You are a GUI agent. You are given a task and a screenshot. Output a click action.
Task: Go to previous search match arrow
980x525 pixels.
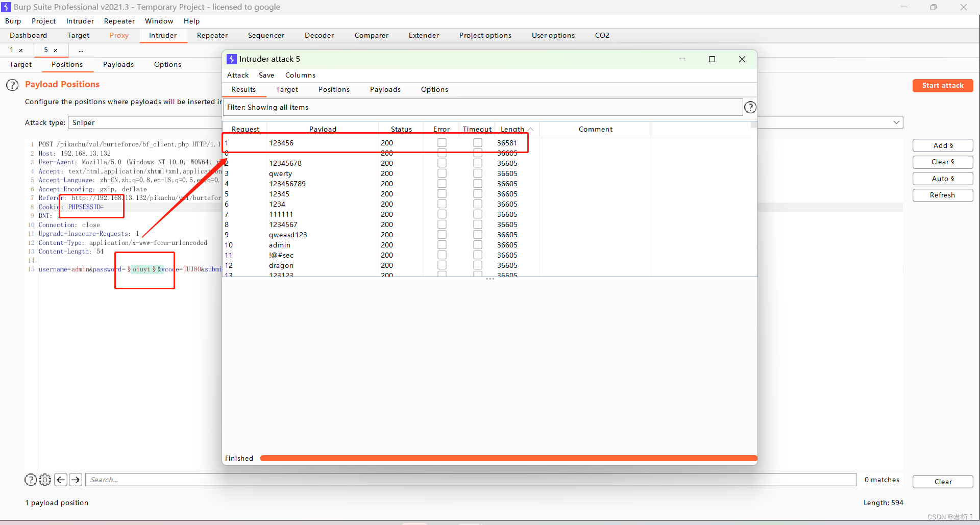point(61,480)
